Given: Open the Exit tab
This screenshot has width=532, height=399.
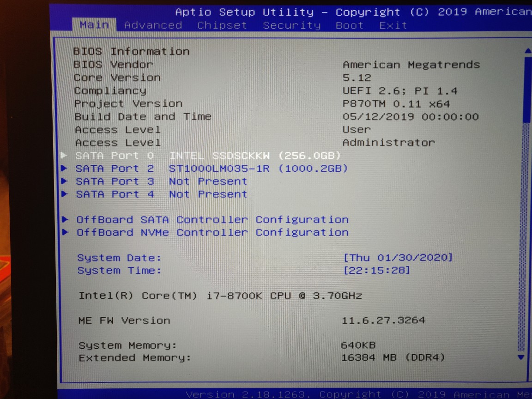Looking at the screenshot, I should click(x=393, y=25).
